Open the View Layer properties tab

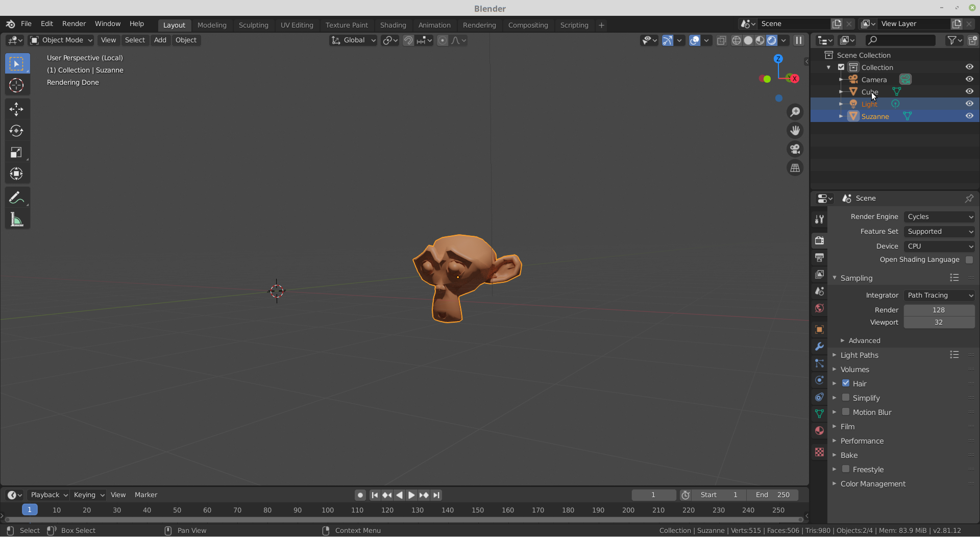(x=819, y=274)
